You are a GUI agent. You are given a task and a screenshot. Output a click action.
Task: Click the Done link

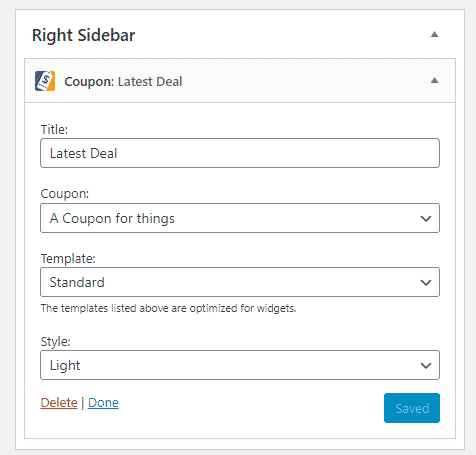coord(103,403)
